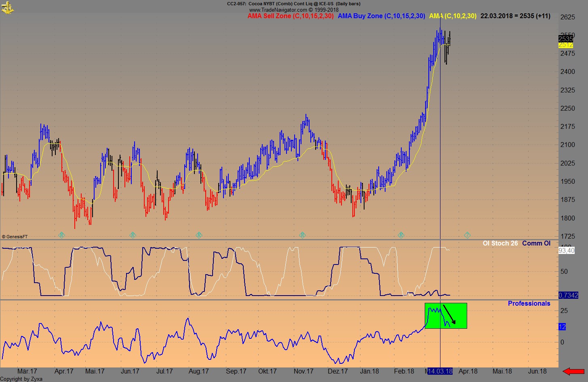The image size is (588, 382).
Task: Select the R rollover diamond near Aug.17
Action: 199,235
